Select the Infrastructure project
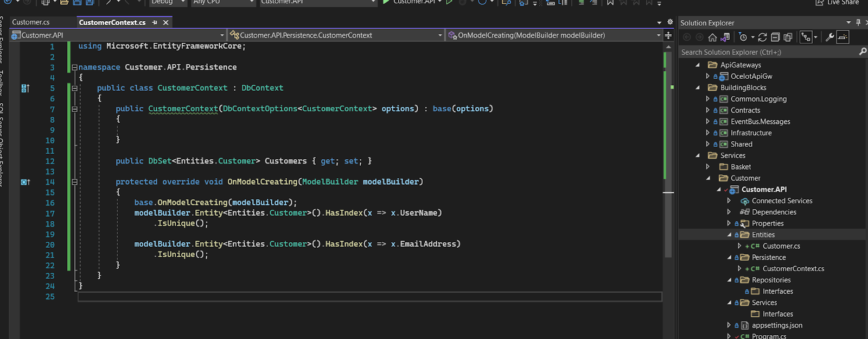The height and width of the screenshot is (339, 868). tap(751, 133)
